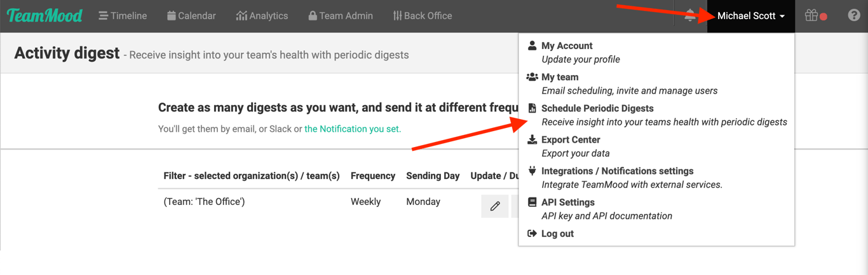This screenshot has width=868, height=275.
Task: Click the TeamMood logo
Action: [44, 15]
